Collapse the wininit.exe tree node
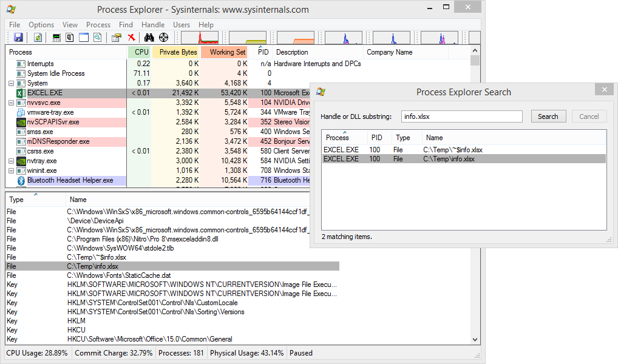The width and height of the screenshot is (618, 364). click(x=11, y=170)
